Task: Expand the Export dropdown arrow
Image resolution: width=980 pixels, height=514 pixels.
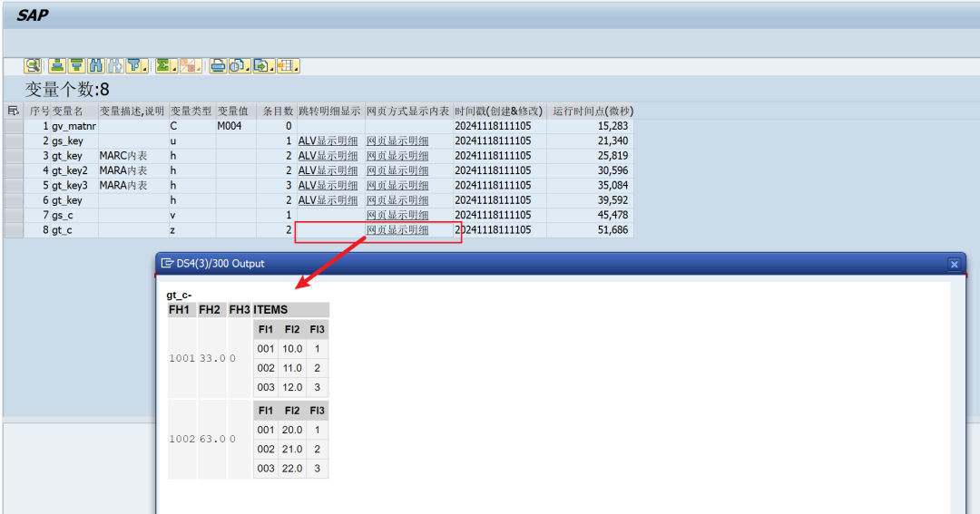Action: tap(272, 68)
